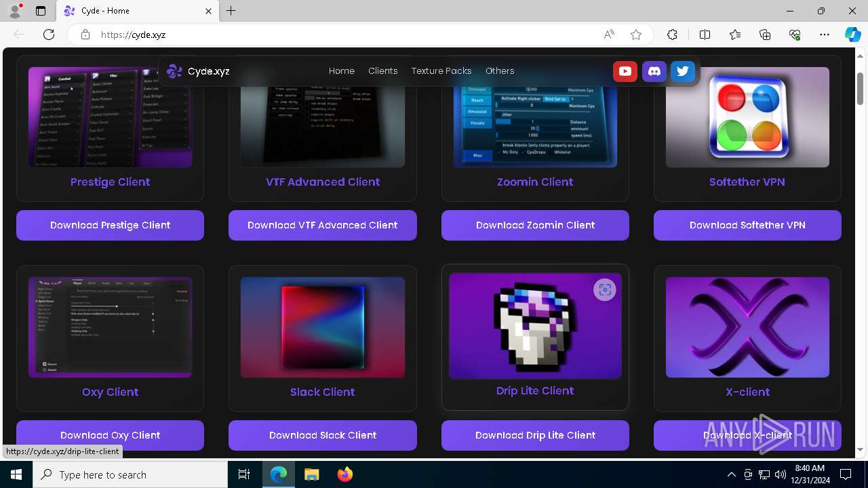Viewport: 868px width, 488px height.
Task: Open Softether VPN title link
Action: 747,182
